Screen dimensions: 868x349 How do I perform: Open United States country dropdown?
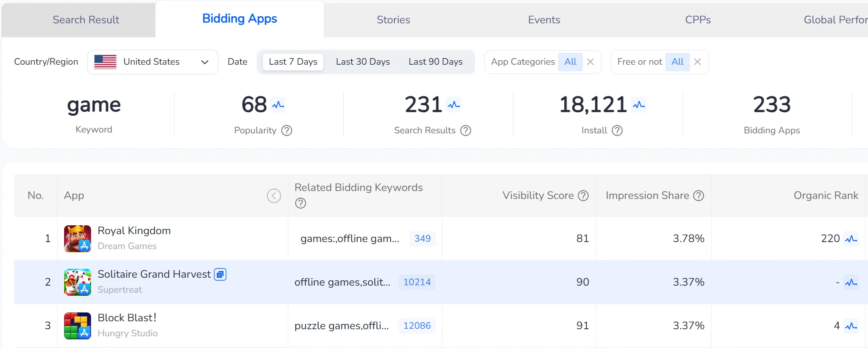coord(153,62)
